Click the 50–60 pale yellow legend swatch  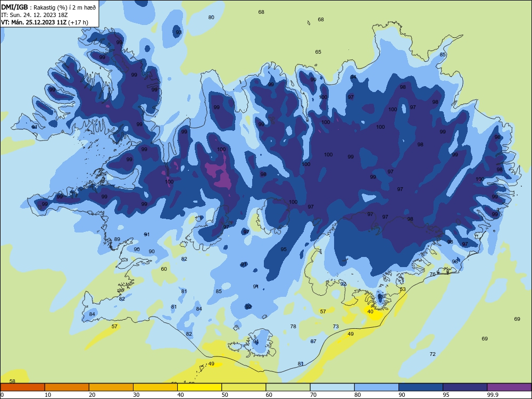tap(244, 387)
